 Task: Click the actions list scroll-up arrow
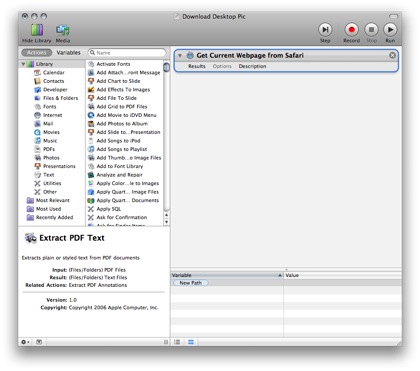(166, 215)
